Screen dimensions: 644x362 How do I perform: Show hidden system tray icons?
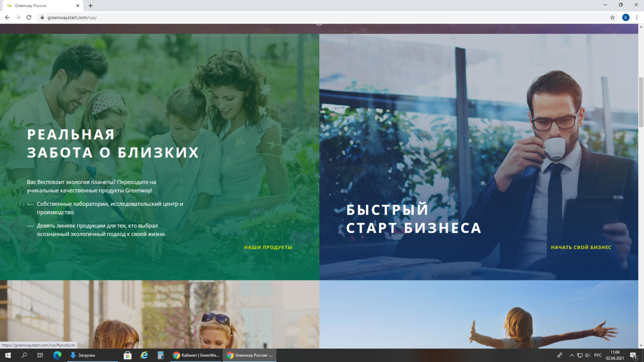pyautogui.click(x=572, y=355)
